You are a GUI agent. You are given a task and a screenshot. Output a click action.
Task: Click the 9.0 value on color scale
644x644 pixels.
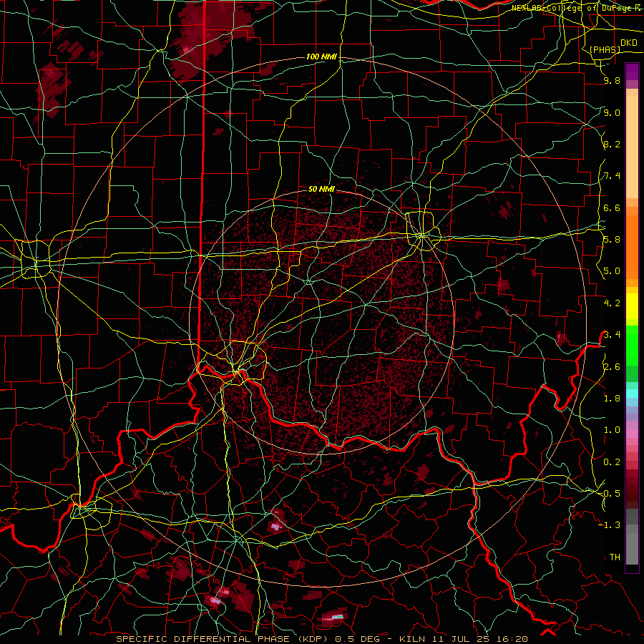tap(612, 112)
